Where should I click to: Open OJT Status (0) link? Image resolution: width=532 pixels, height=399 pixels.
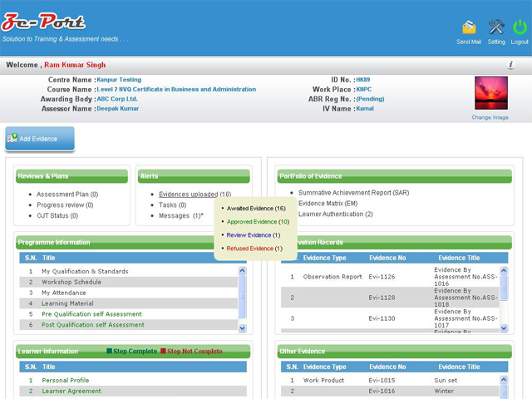coord(57,216)
